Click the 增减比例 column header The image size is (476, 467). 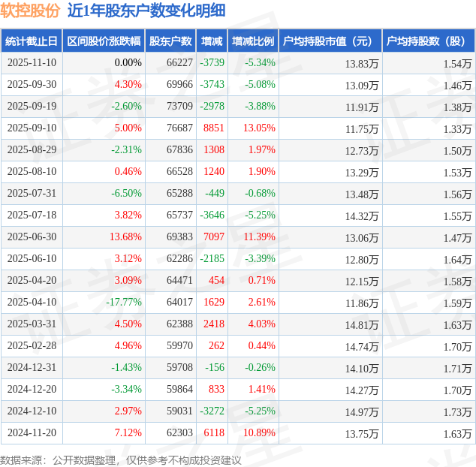click(x=253, y=41)
